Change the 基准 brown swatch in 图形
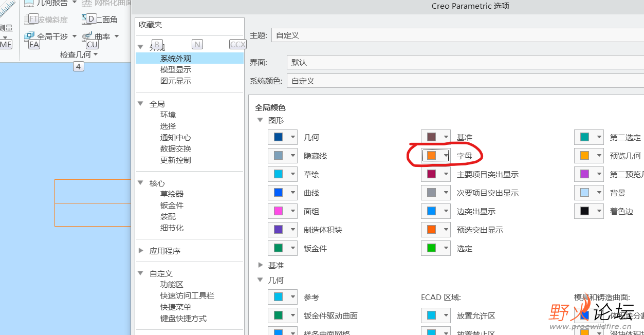 click(x=435, y=137)
